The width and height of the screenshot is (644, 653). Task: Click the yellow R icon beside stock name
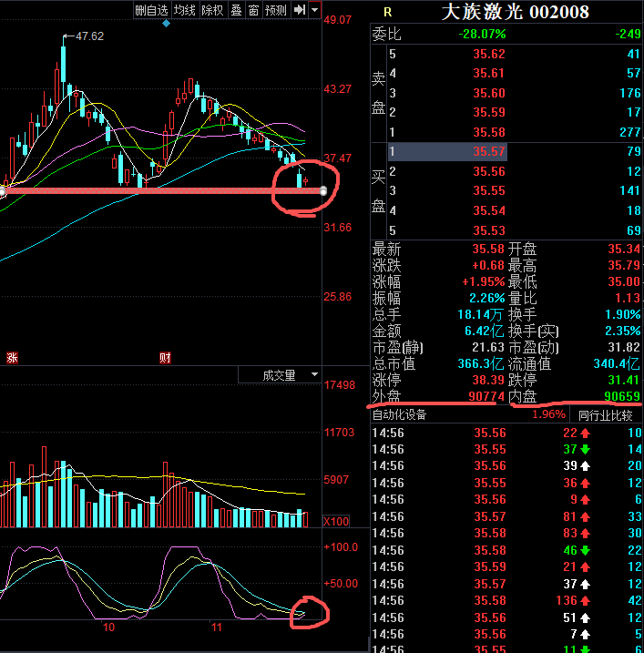coord(387,13)
